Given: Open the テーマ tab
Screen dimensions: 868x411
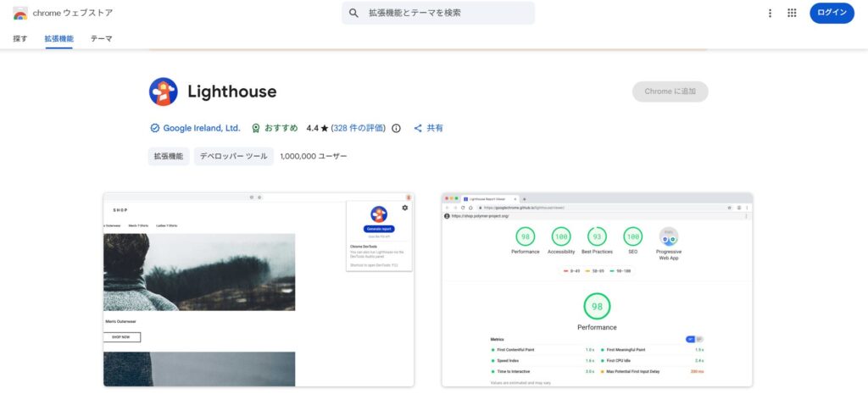Looking at the screenshot, I should [x=101, y=39].
